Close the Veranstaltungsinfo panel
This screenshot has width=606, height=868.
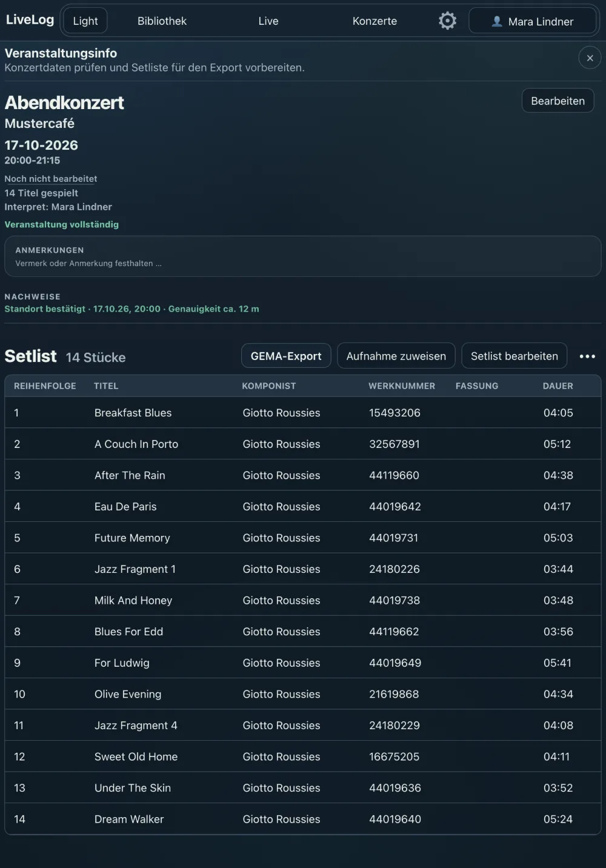(x=590, y=58)
